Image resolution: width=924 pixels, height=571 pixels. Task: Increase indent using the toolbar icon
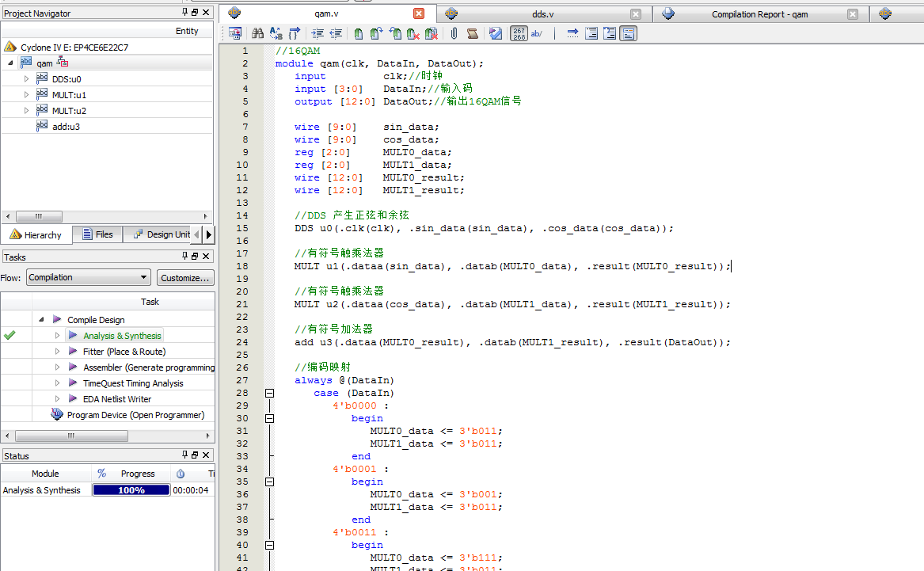coord(318,33)
